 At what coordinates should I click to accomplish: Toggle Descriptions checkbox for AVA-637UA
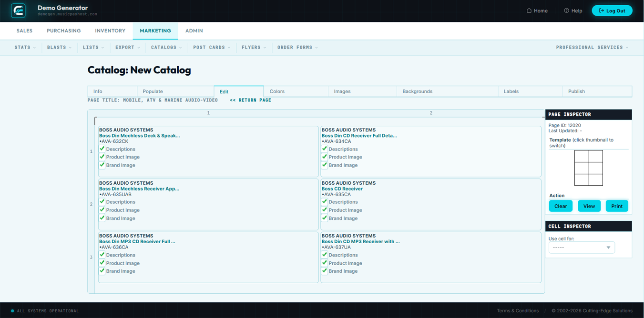[325, 255]
